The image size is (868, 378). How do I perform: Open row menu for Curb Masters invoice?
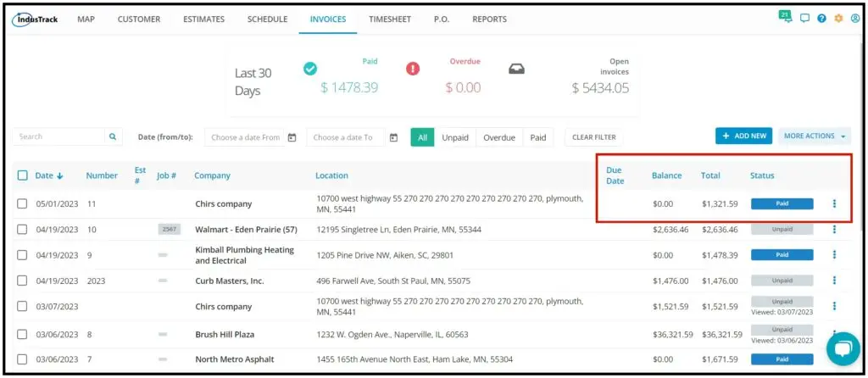[834, 281]
